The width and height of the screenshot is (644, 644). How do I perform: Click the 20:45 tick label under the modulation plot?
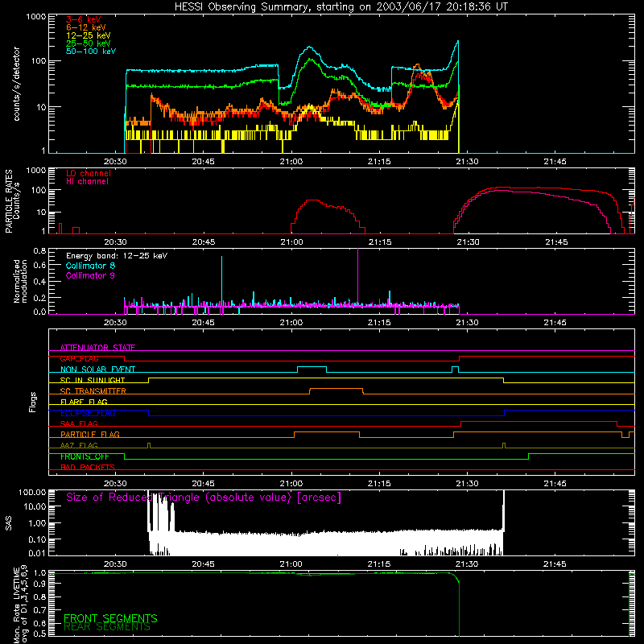click(x=203, y=323)
